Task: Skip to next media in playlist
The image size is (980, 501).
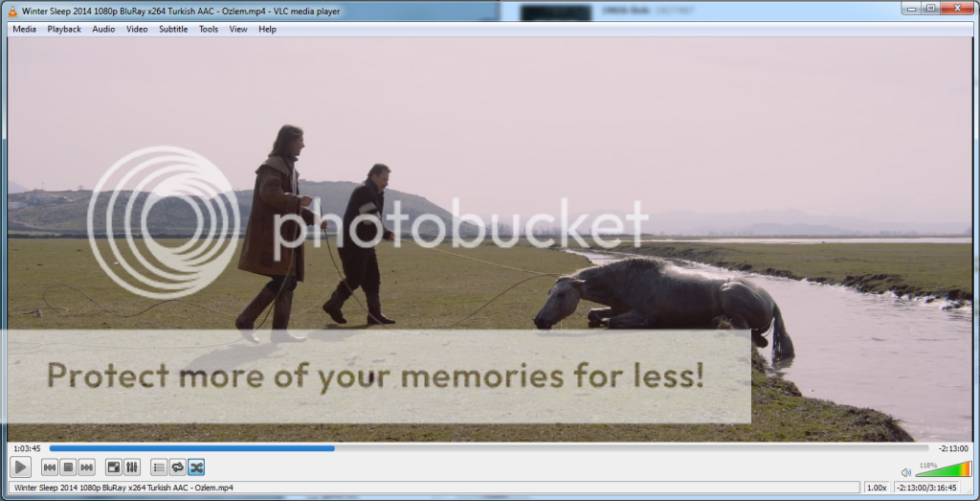Action: click(x=86, y=467)
